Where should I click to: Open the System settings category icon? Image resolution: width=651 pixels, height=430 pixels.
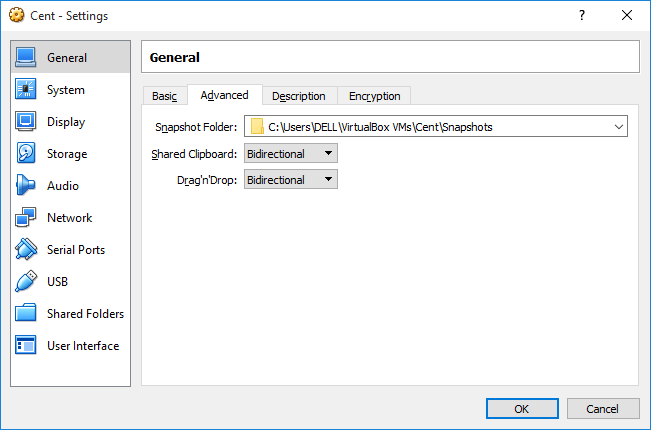pos(26,89)
